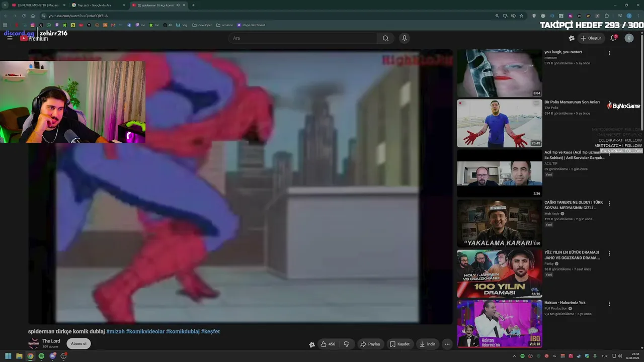The image size is (644, 362).
Task: Open options for 'Haktan - Haberimiz Yok'
Action: [x=609, y=304]
